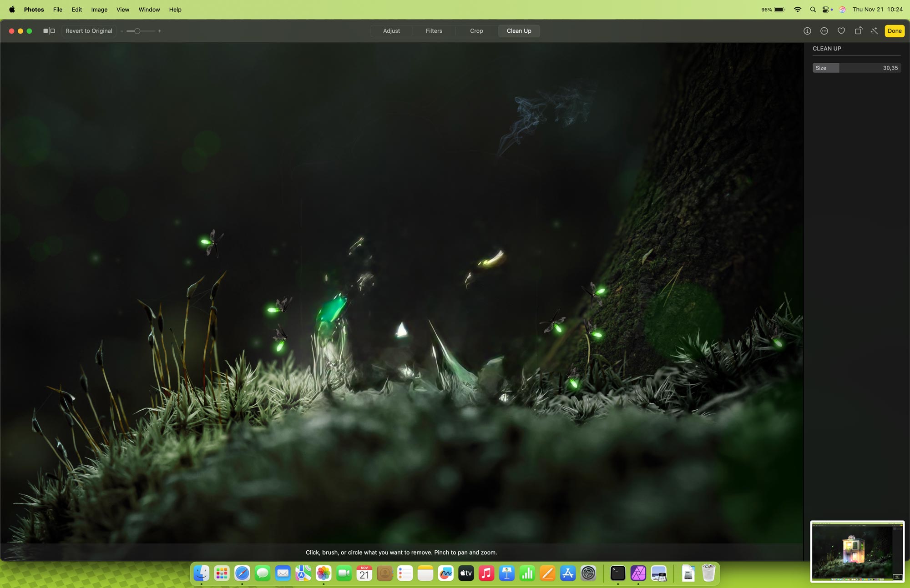Open the Apple menu
This screenshot has width=910, height=588.
pos(12,10)
